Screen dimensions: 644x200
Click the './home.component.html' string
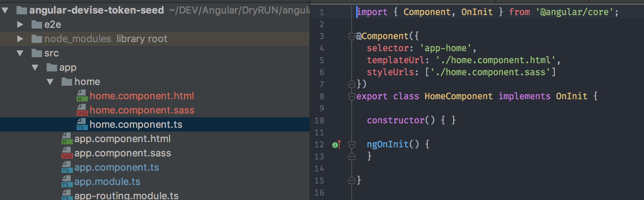(495, 60)
